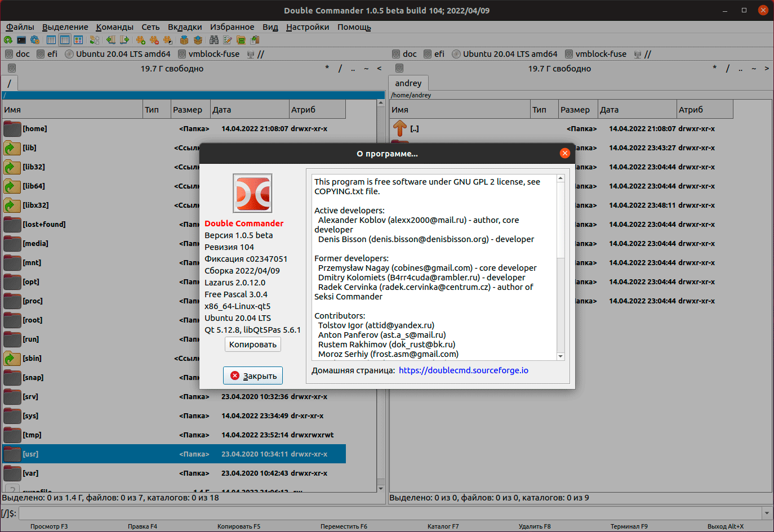Click the root (/) button in right panel
The width and height of the screenshot is (774, 532).
point(728,69)
